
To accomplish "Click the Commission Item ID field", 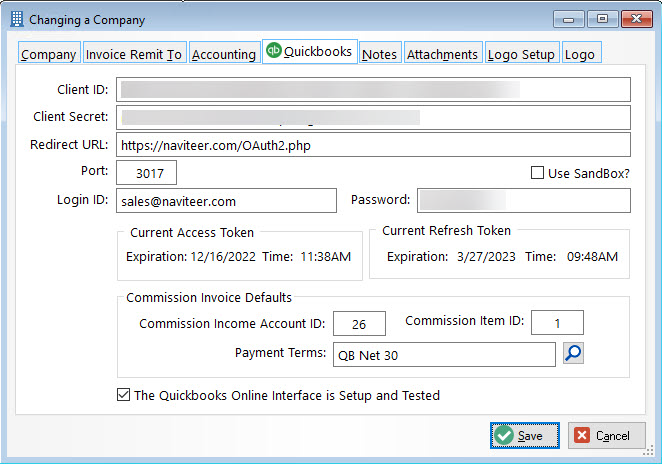I will pos(557,323).
